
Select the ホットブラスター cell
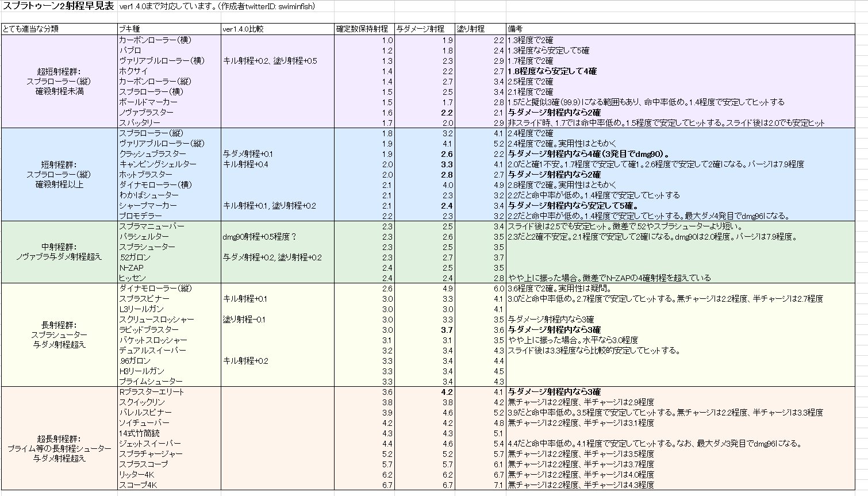pos(169,175)
